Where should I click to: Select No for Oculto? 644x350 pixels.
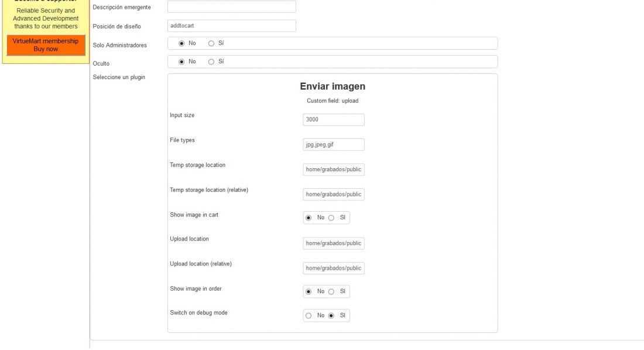tap(181, 62)
